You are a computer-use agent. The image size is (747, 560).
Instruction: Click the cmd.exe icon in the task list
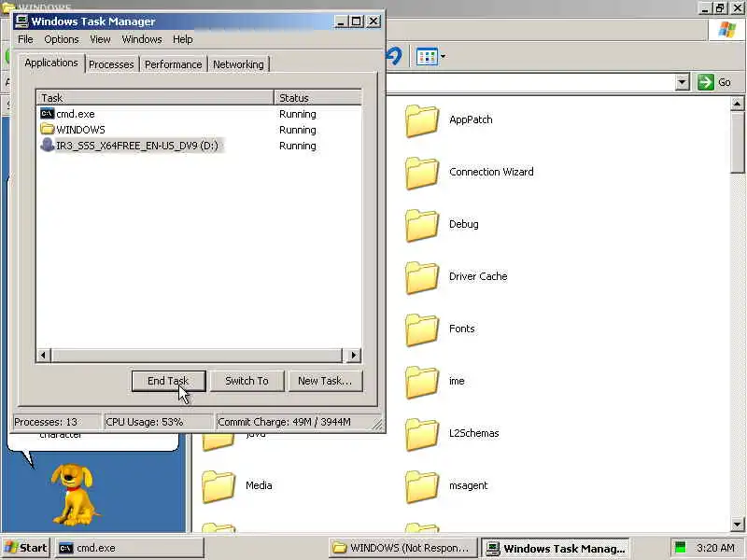click(48, 114)
